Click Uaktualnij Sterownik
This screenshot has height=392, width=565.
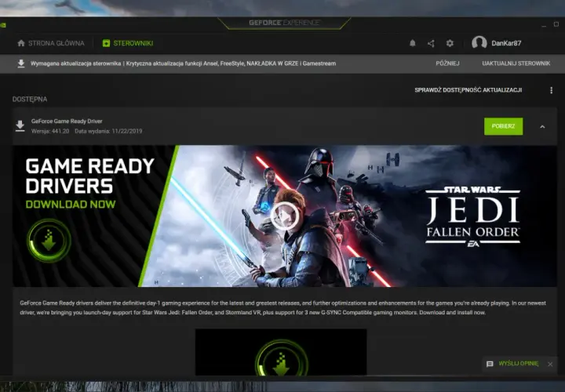(x=516, y=64)
